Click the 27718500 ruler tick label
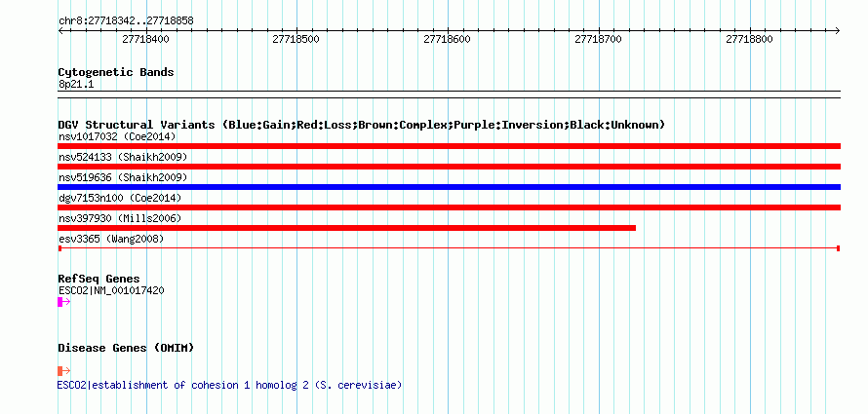868x414 pixels. point(296,39)
